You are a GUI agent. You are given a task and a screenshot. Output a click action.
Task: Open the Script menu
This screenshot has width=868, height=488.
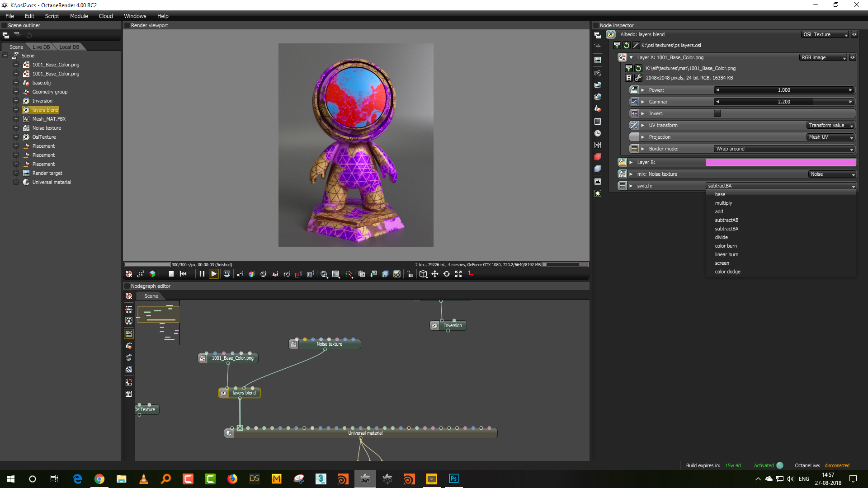point(52,16)
